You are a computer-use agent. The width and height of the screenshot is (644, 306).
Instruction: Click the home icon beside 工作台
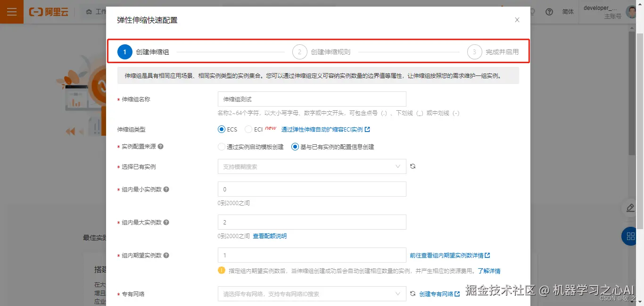[x=89, y=12]
